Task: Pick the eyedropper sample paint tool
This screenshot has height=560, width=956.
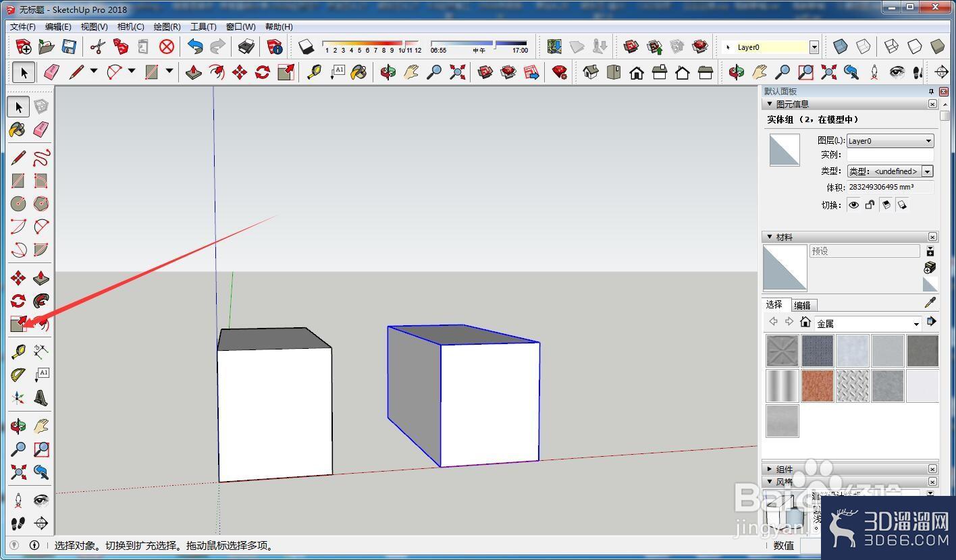Action: pyautogui.click(x=930, y=302)
